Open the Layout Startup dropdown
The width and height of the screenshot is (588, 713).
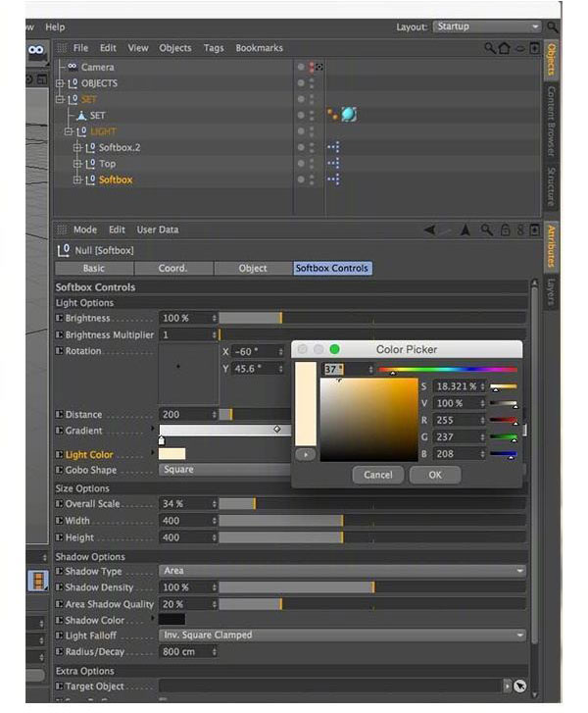(x=487, y=26)
